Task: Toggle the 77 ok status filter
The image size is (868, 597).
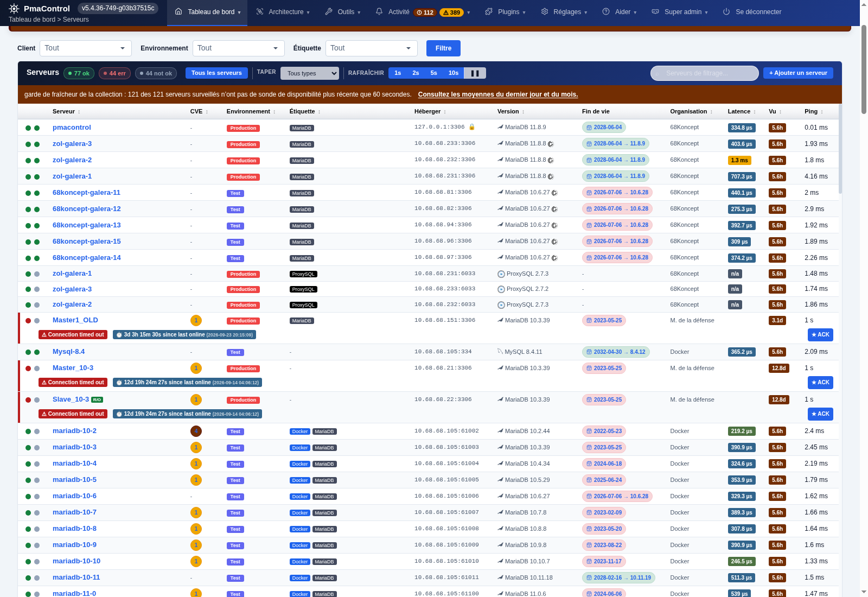Action: click(x=79, y=73)
